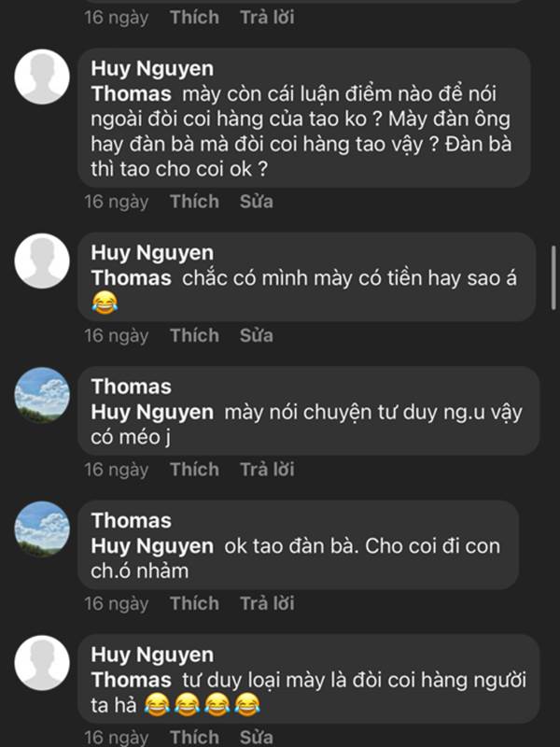Click Thích on the topmost comment row
The width and height of the screenshot is (560, 747).
click(194, 17)
